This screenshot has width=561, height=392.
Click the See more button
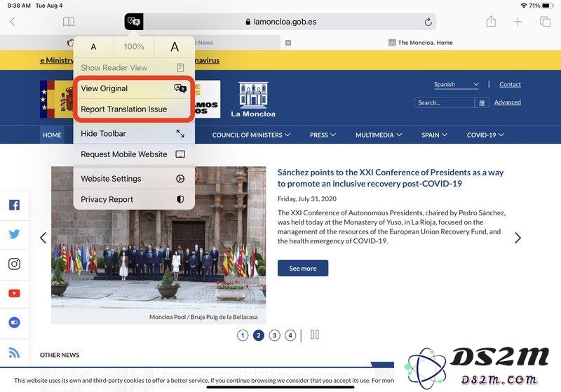(303, 269)
